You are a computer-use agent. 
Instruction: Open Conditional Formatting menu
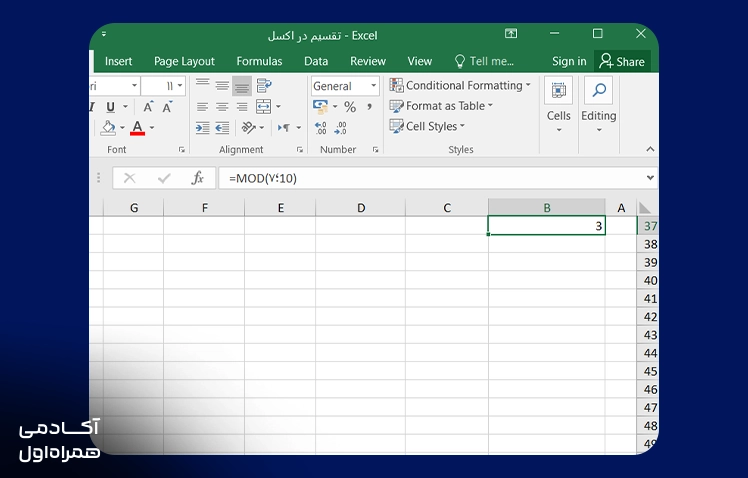[460, 85]
